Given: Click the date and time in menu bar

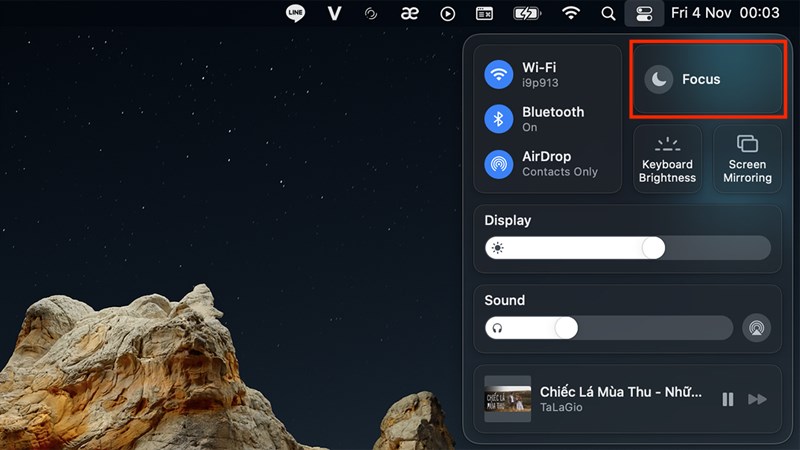Looking at the screenshot, I should [725, 13].
